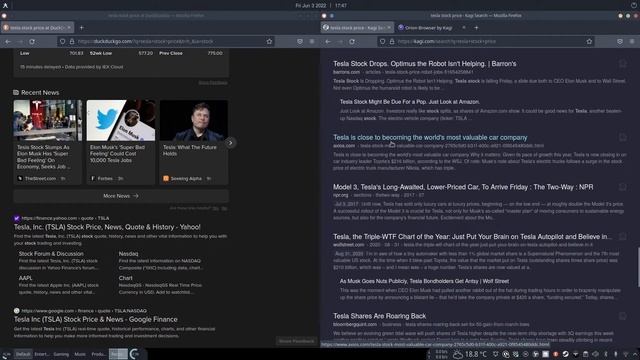Reload the DuckDuckGo page
The image size is (640, 360).
[32, 42]
